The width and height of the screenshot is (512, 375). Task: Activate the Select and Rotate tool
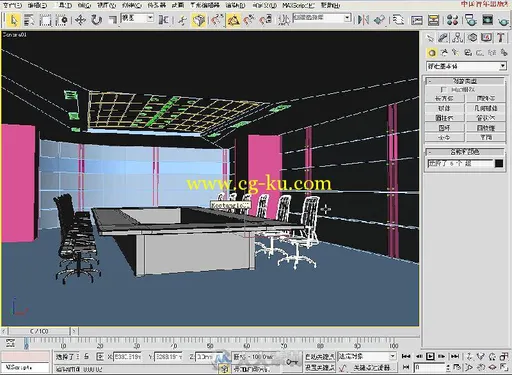(96, 20)
